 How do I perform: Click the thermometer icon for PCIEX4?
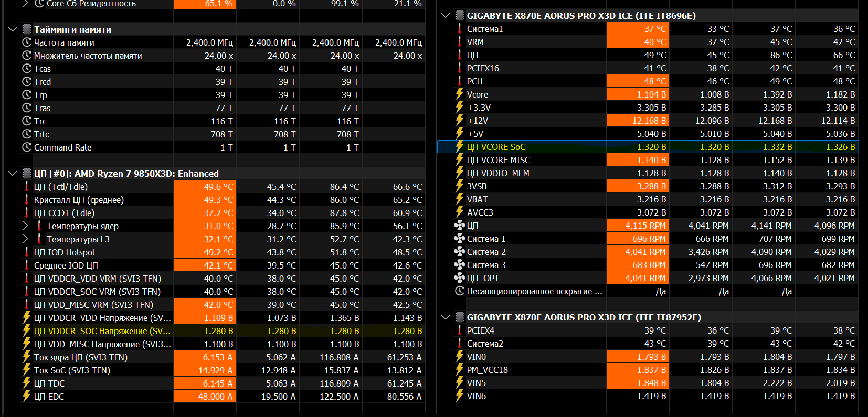tap(460, 330)
